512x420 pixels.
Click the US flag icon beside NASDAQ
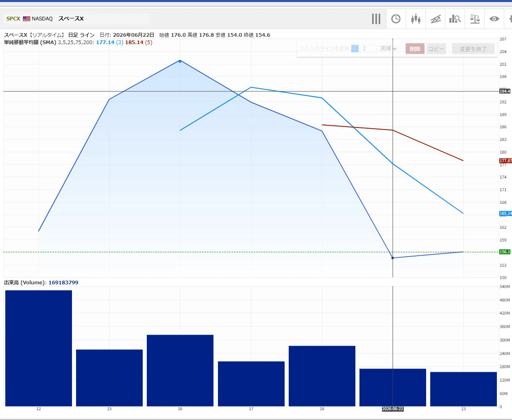[x=27, y=19]
